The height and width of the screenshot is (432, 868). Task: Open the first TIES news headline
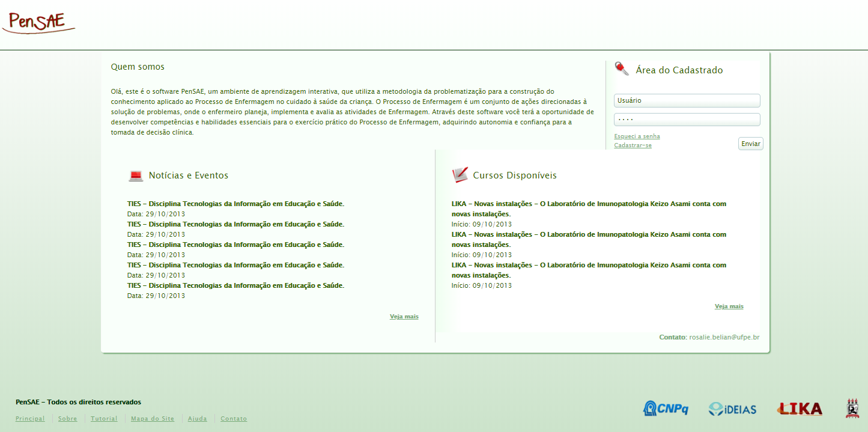tap(235, 204)
